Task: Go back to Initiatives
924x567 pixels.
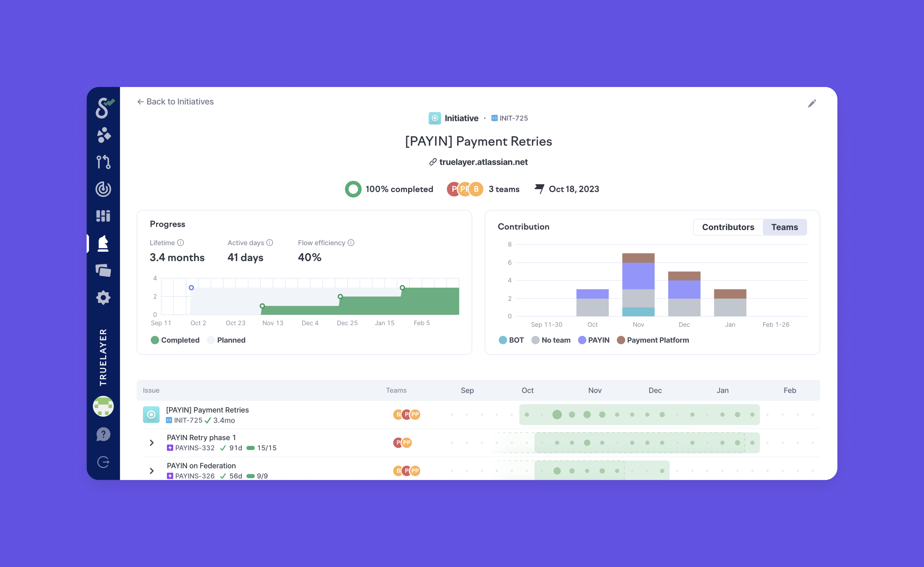Action: click(176, 102)
